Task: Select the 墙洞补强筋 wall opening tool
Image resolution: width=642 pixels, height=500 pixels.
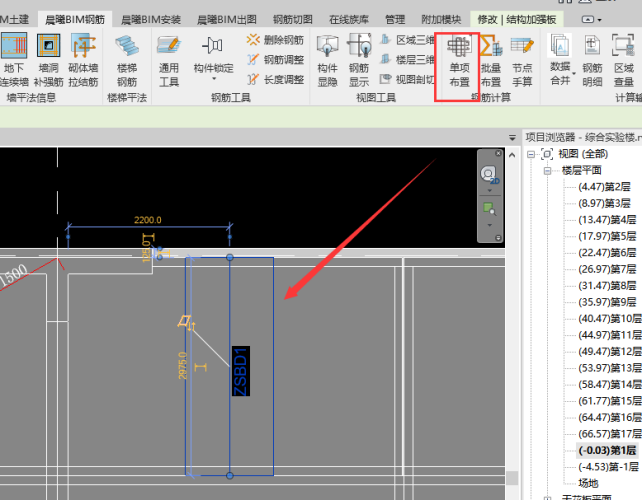Action: 48,61
